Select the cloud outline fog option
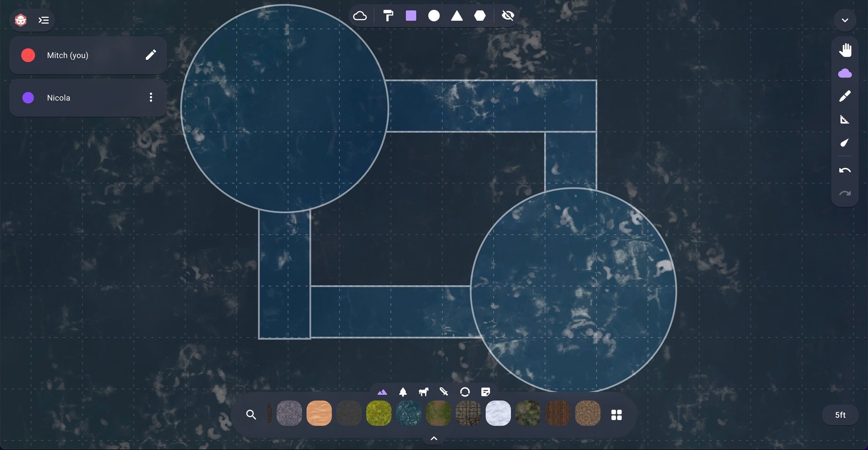Image resolution: width=868 pixels, height=450 pixels. pyautogui.click(x=360, y=16)
